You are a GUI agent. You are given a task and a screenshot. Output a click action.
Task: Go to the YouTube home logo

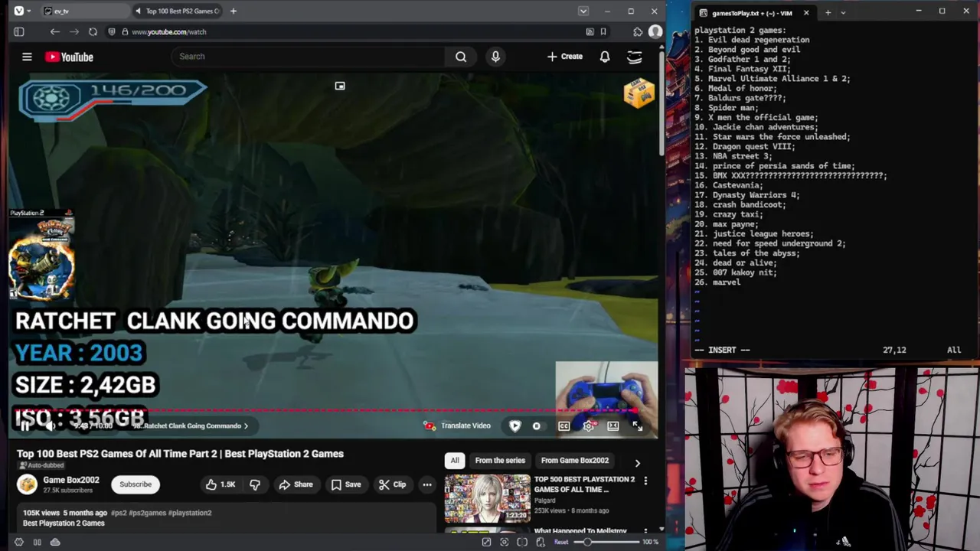(x=69, y=57)
